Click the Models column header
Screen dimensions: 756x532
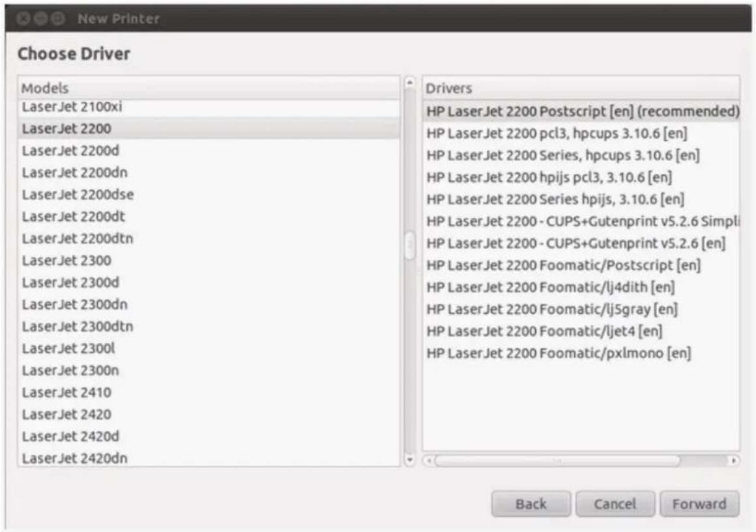209,88
